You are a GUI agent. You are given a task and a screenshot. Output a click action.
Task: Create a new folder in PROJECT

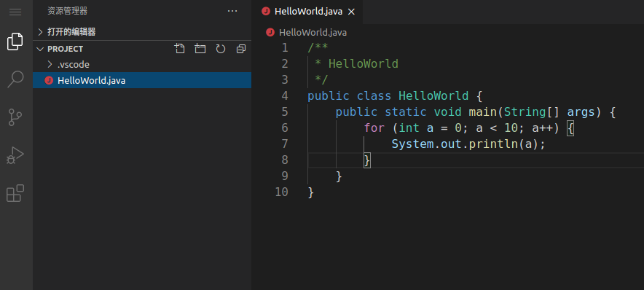[200, 49]
